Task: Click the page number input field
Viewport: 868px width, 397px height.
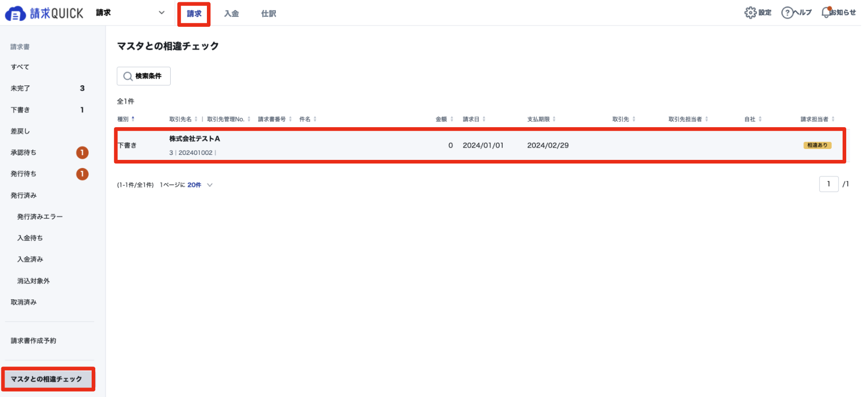Action: (x=829, y=184)
